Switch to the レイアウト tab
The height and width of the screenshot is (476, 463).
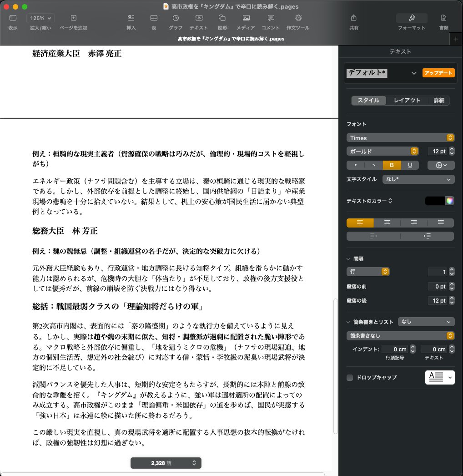(x=407, y=101)
